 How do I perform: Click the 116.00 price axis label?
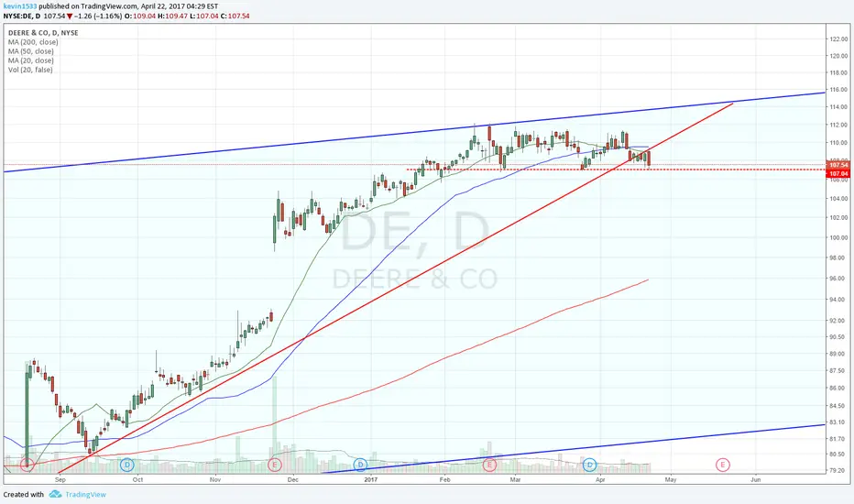(x=838, y=90)
